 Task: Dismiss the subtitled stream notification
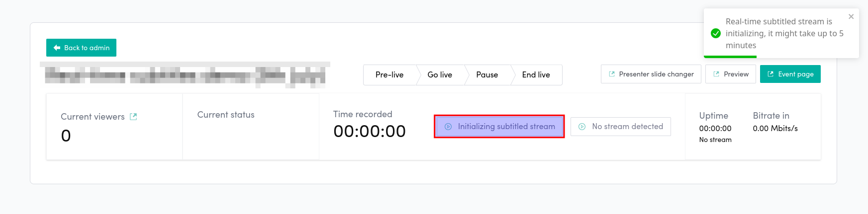[851, 16]
